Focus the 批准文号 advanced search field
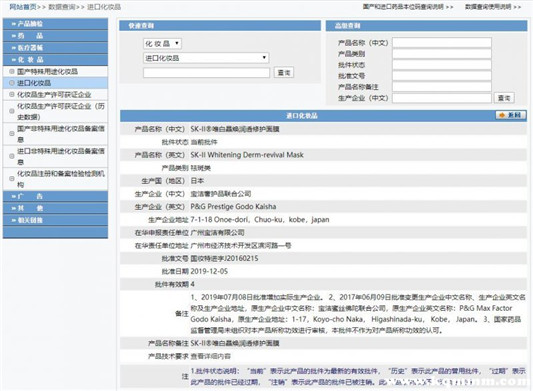This screenshot has height=391, width=533. [x=442, y=76]
